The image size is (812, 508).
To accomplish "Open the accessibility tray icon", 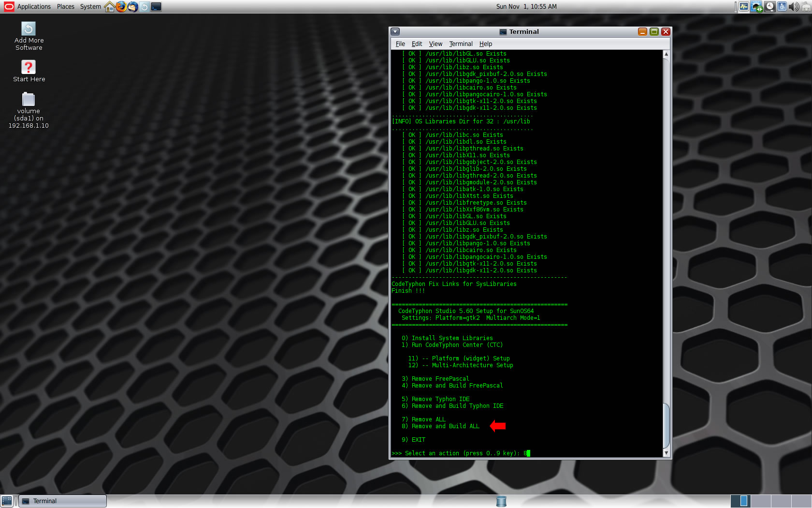I will (782, 6).
